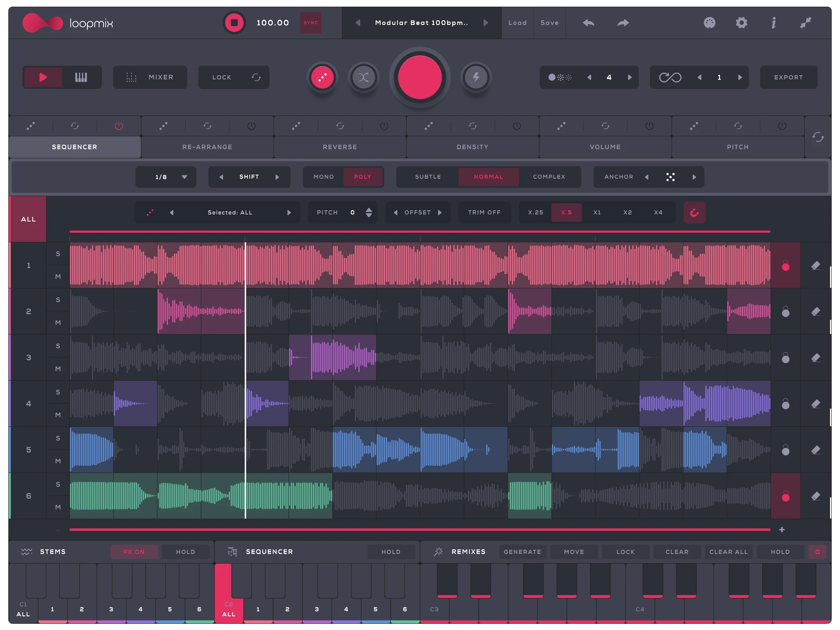Open the 1/8 grid size dropdown
The height and width of the screenshot is (630, 840).
[x=166, y=177]
